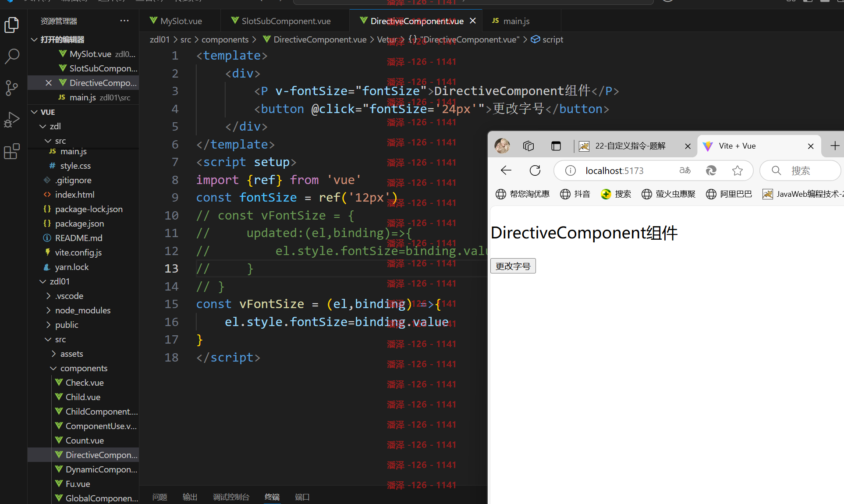This screenshot has height=504, width=844.
Task: Reload the localhost page in browser
Action: tap(535, 170)
